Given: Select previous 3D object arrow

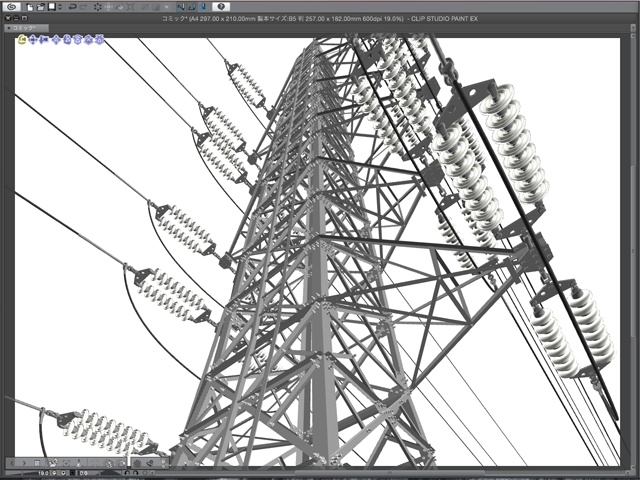Looking at the screenshot, I should pos(12,463).
